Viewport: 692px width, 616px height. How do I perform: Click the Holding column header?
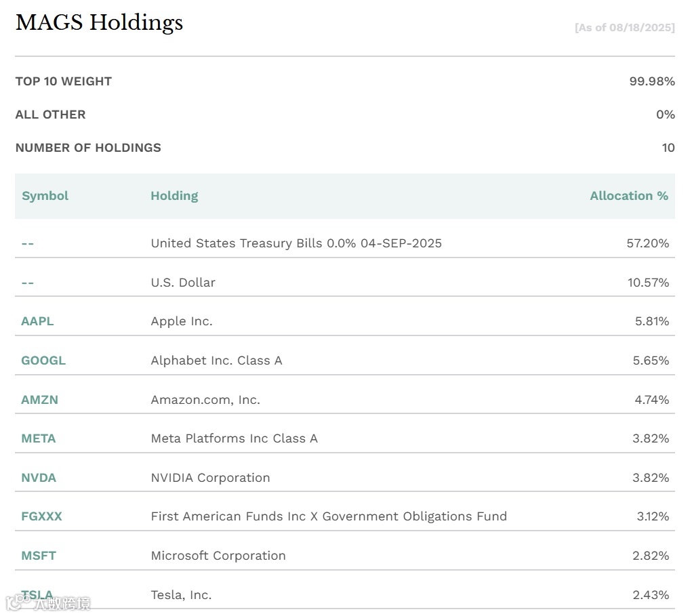174,196
